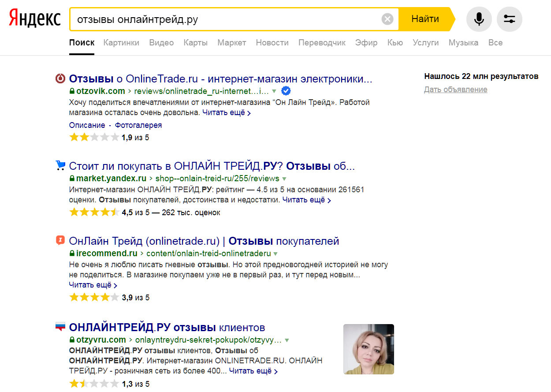Image resolution: width=551 pixels, height=392 pixels.
Task: Click the otzovik favicon icon
Action: pos(60,79)
